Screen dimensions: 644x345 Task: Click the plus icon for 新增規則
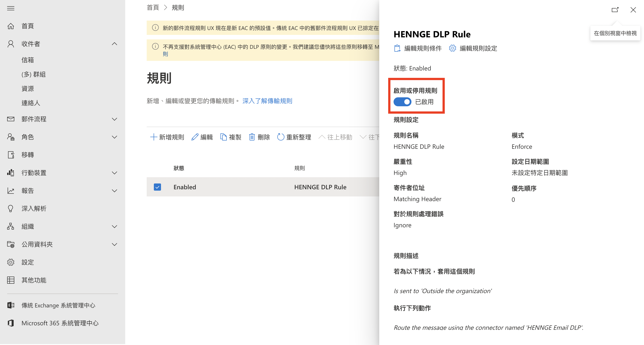pyautogui.click(x=153, y=137)
